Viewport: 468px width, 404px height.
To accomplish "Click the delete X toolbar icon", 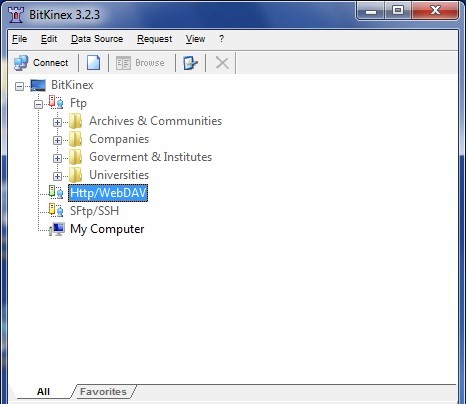I will (222, 63).
